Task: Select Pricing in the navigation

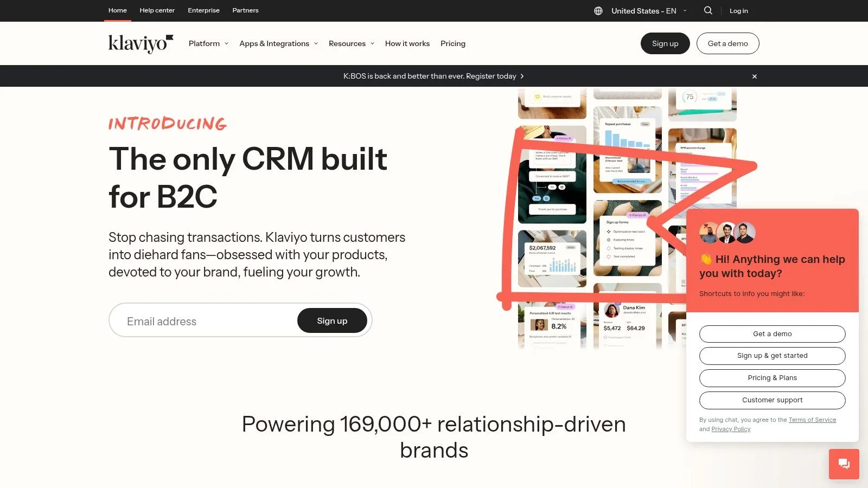Action: point(453,43)
